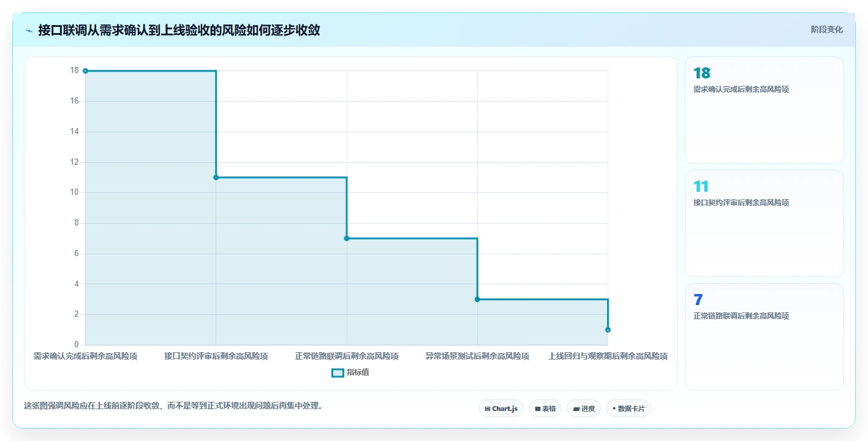Click the y-axis value 14
868x441 pixels.
[75, 132]
